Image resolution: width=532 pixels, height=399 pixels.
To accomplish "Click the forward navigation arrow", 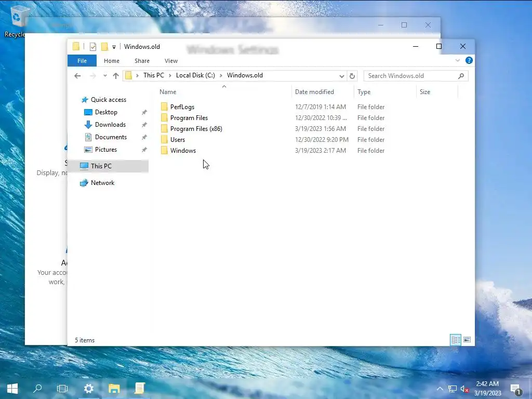I will [92, 76].
